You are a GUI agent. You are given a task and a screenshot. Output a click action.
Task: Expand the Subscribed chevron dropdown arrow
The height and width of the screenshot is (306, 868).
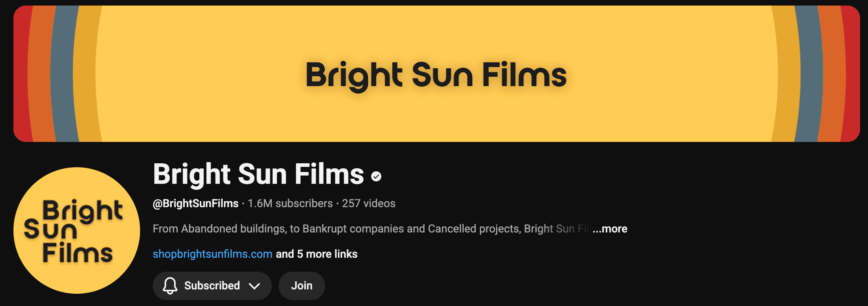coord(254,286)
